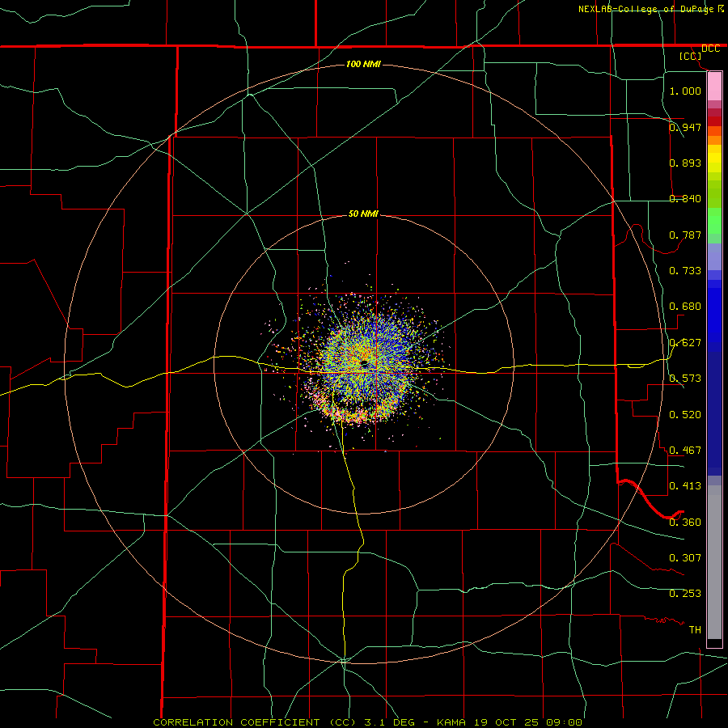Click the radar site center in the echo
Viewport: 728px width, 728px height.
(365, 362)
